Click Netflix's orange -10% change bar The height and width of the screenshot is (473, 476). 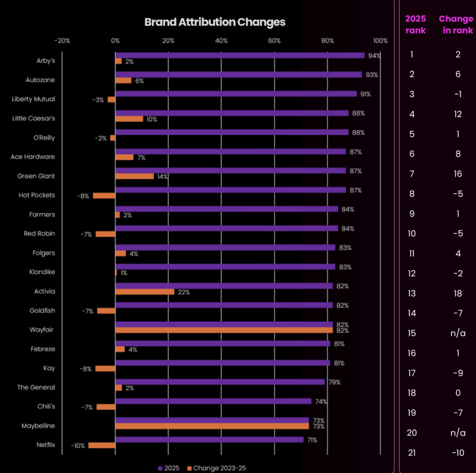[102, 446]
